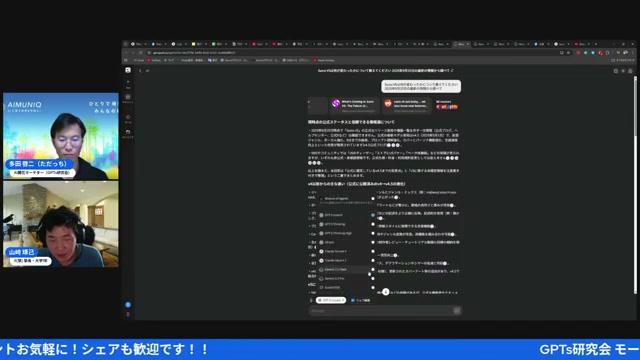Click the green extension icon in the toolbar
The width and height of the screenshot is (640, 360).
(586, 53)
